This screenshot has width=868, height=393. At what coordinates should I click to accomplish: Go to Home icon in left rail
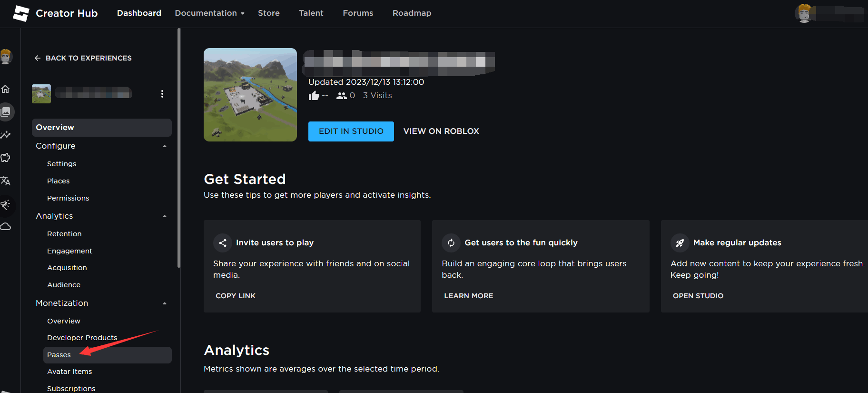(x=6, y=89)
